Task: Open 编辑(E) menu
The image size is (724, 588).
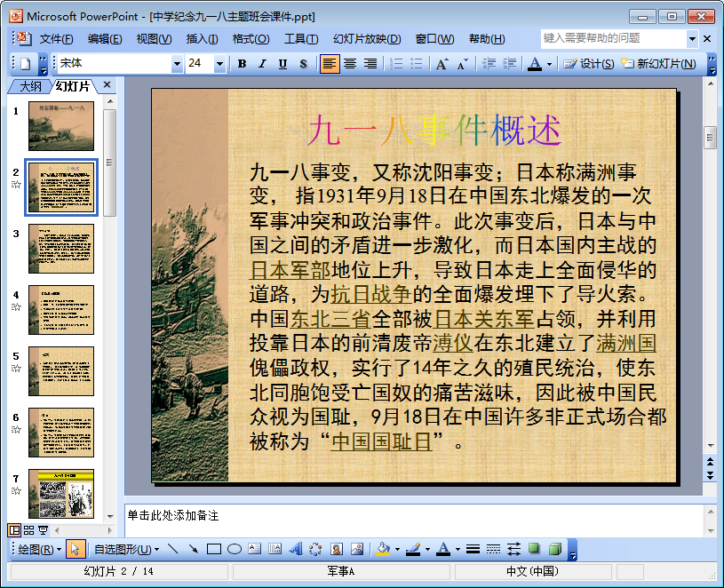Action: 105,39
